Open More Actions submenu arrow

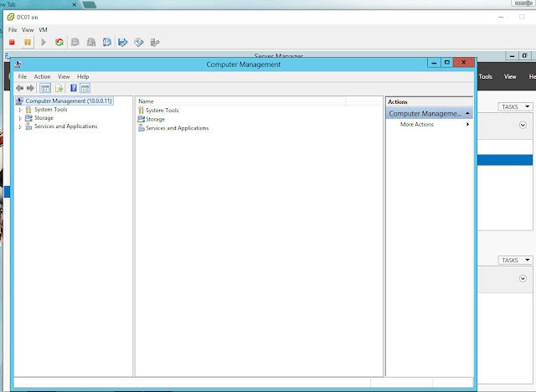[x=467, y=125]
